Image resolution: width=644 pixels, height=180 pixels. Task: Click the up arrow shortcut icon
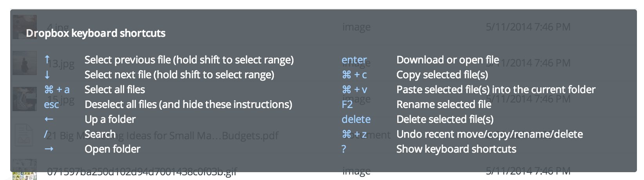click(x=47, y=59)
